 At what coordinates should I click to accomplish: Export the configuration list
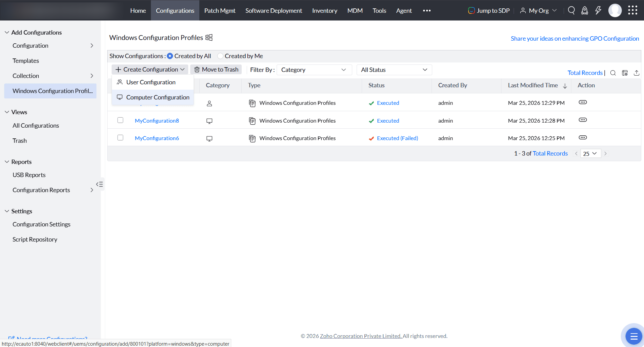[637, 73]
